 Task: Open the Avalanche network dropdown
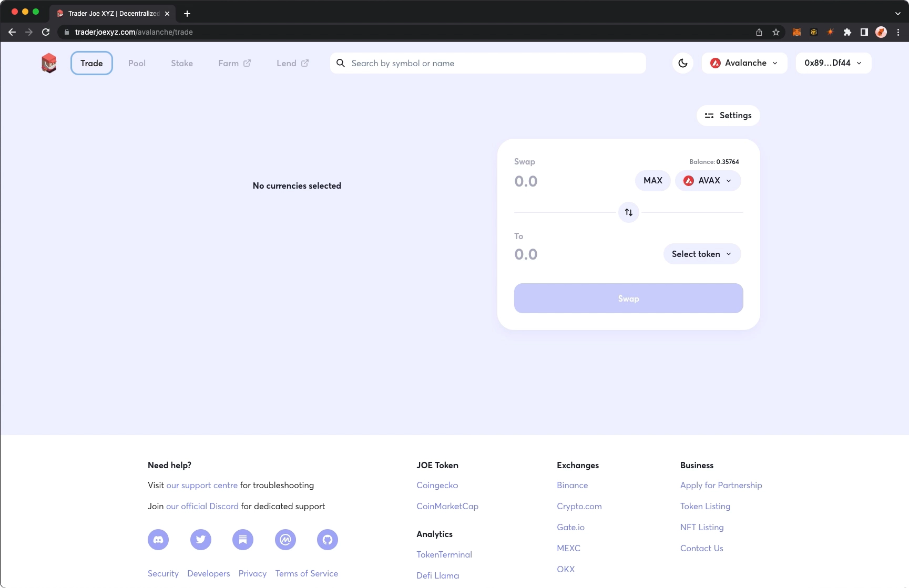pyautogui.click(x=744, y=63)
